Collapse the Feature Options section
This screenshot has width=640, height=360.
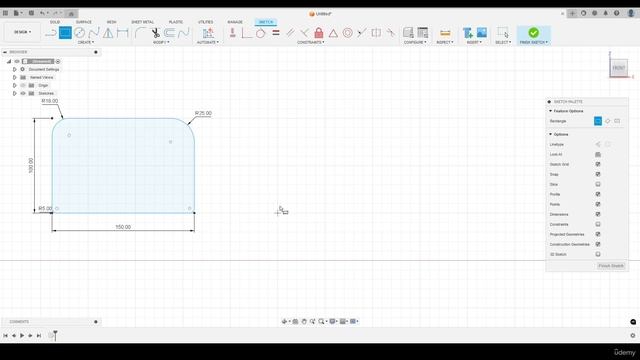point(550,111)
